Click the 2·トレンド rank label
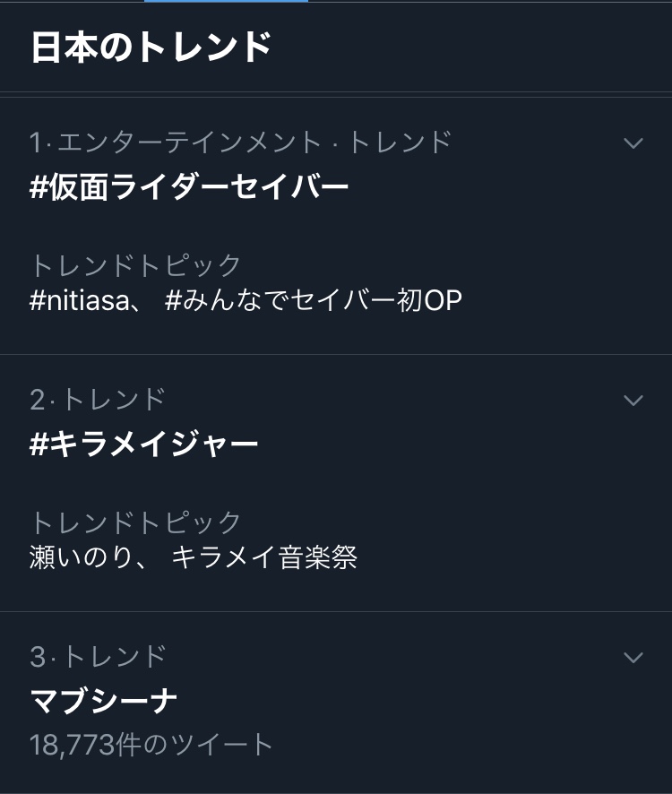The height and width of the screenshot is (794, 672). pyautogui.click(x=98, y=399)
